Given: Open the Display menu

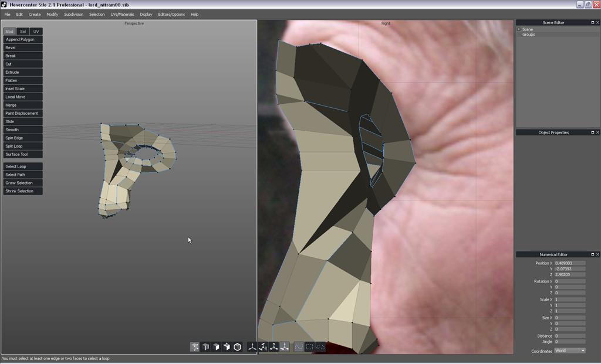Looking at the screenshot, I should (x=146, y=15).
